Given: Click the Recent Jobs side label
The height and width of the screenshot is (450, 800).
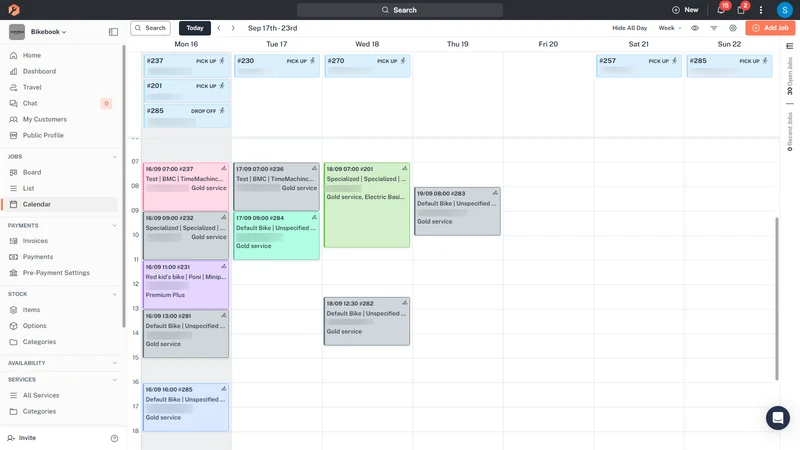Looking at the screenshot, I should click(x=790, y=132).
